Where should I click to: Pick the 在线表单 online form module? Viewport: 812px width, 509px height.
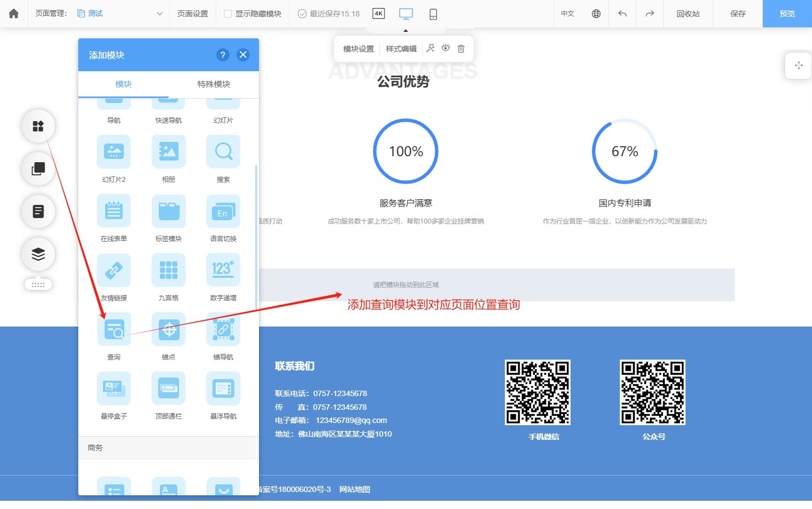pos(114,211)
